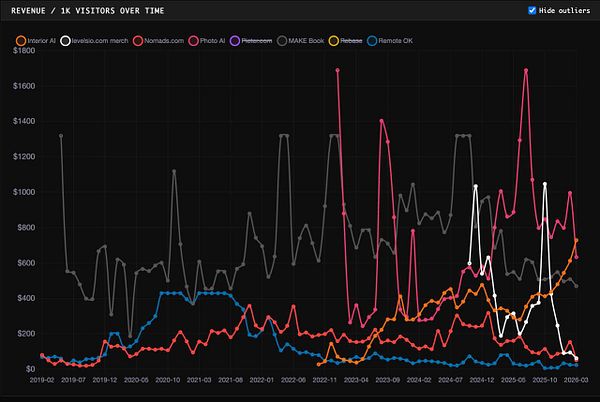Viewport: 600px width, 402px height.
Task: Toggle the MAKE Book legend series
Action: [x=301, y=41]
